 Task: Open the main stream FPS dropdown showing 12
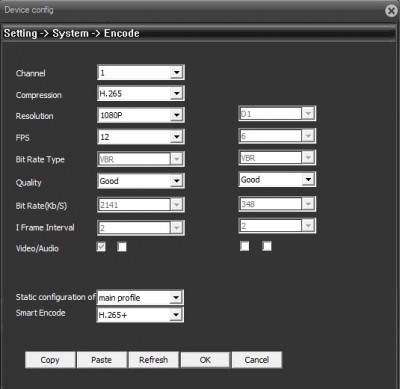tap(141, 137)
